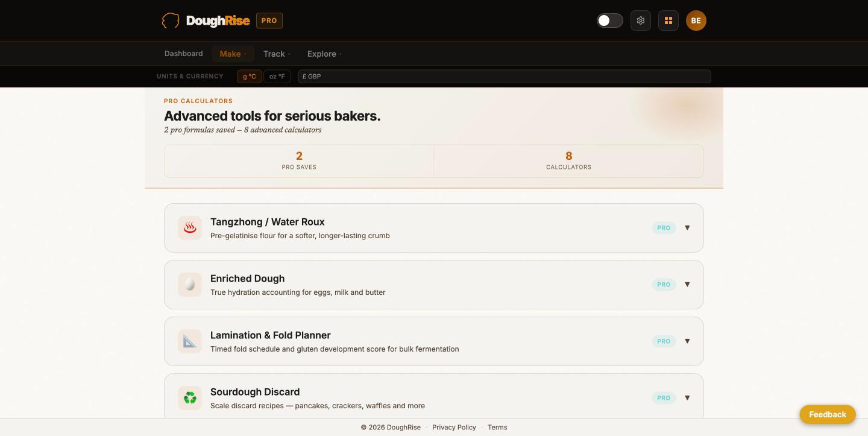Click the Lamination set-square icon
This screenshot has width=868, height=436.
tap(190, 341)
